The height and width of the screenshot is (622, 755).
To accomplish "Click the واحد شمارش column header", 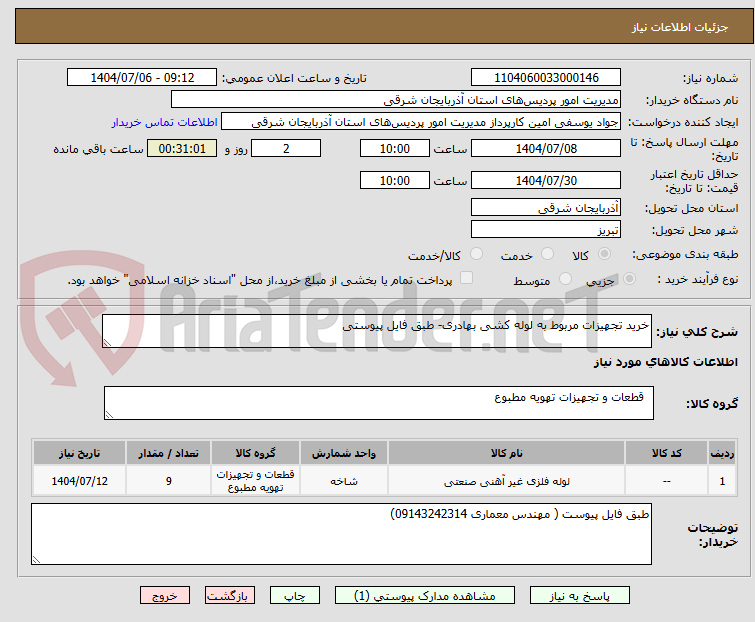I will [x=344, y=453].
